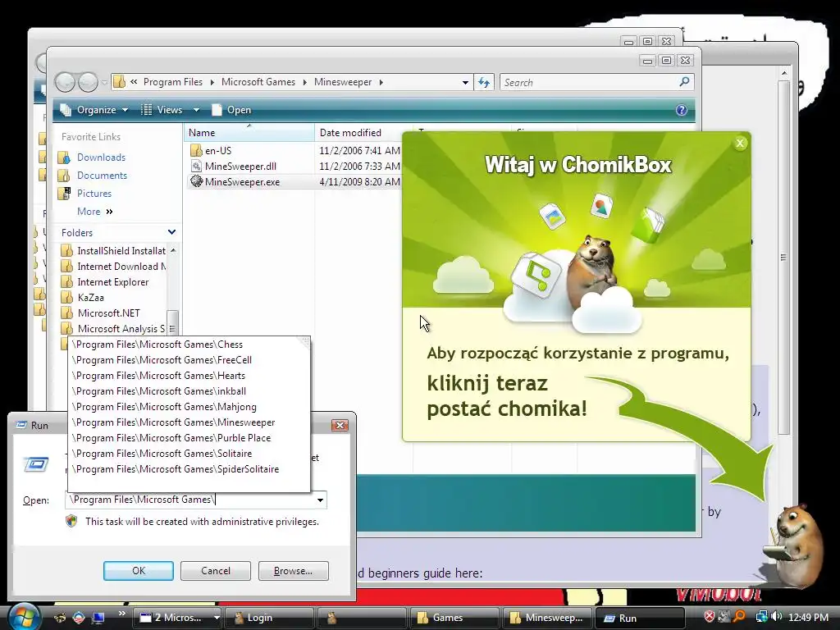Click the Downloads favorite link icon
Image resolution: width=840 pixels, height=630 pixels.
64,157
